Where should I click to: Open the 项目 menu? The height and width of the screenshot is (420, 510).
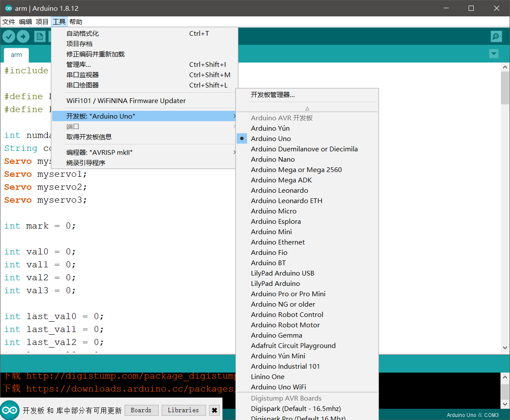tap(42, 22)
